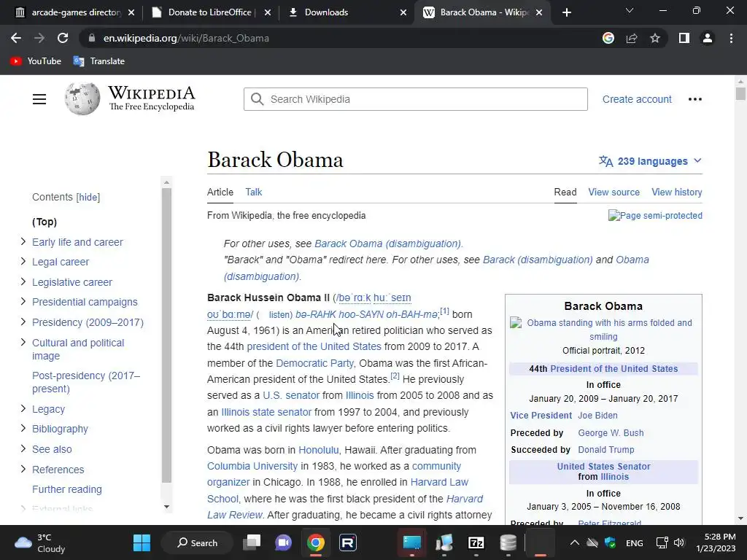The height and width of the screenshot is (560, 747).
Task: Open president of the United States link
Action: point(314,346)
